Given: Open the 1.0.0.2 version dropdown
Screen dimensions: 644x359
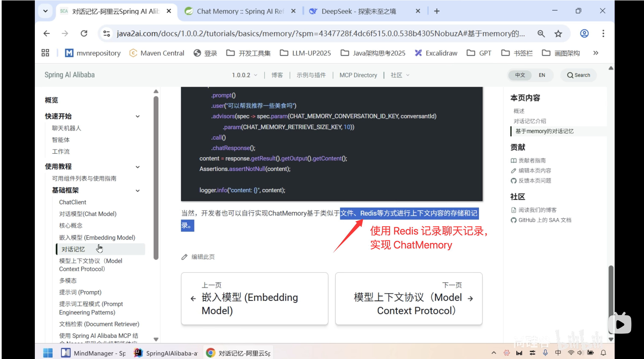Looking at the screenshot, I should (244, 75).
